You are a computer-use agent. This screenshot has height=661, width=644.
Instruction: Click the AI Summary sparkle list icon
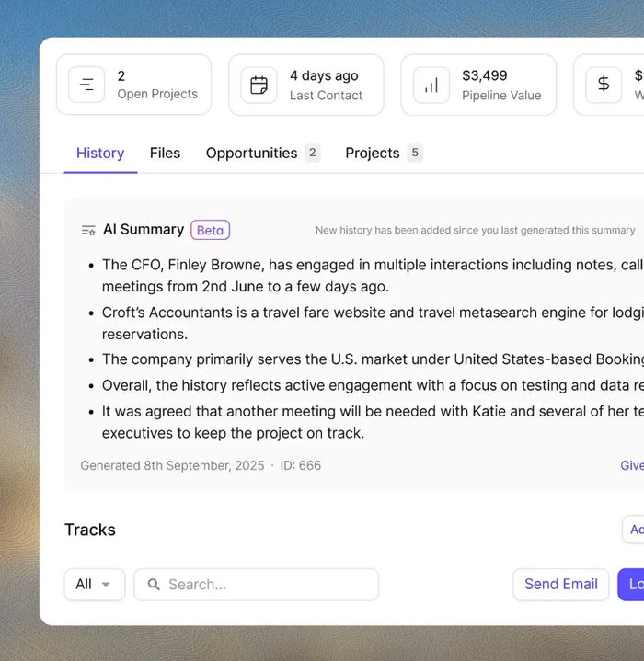point(88,230)
